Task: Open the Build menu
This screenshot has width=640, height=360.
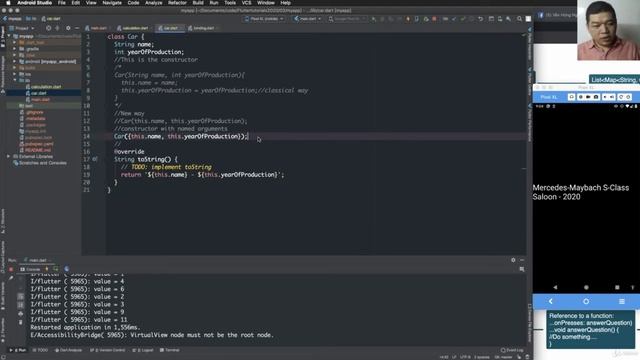Action: click(x=198, y=3)
